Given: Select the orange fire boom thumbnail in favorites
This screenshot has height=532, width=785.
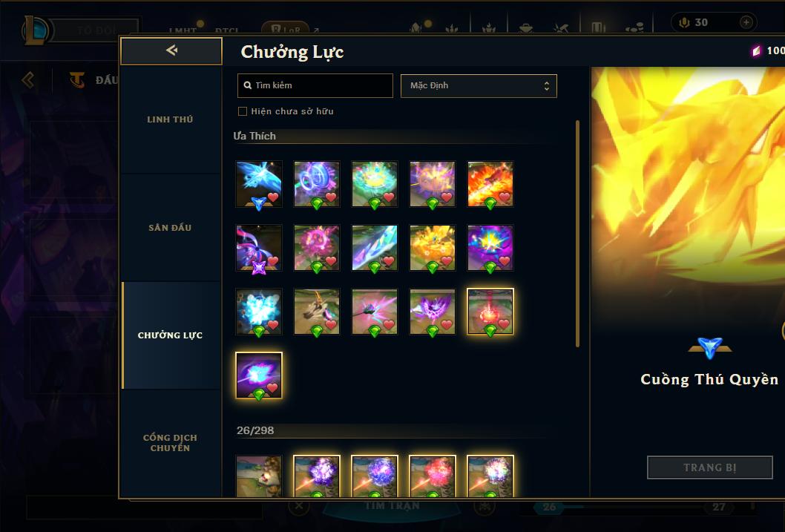Looking at the screenshot, I should (490, 184).
